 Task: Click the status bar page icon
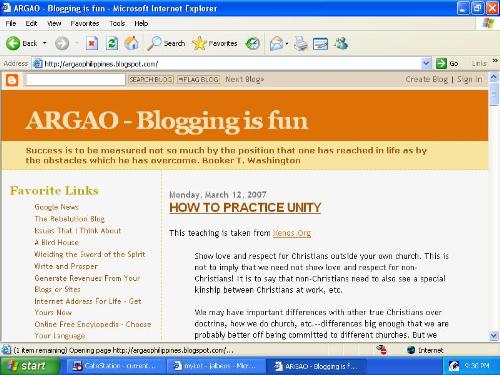point(6,350)
